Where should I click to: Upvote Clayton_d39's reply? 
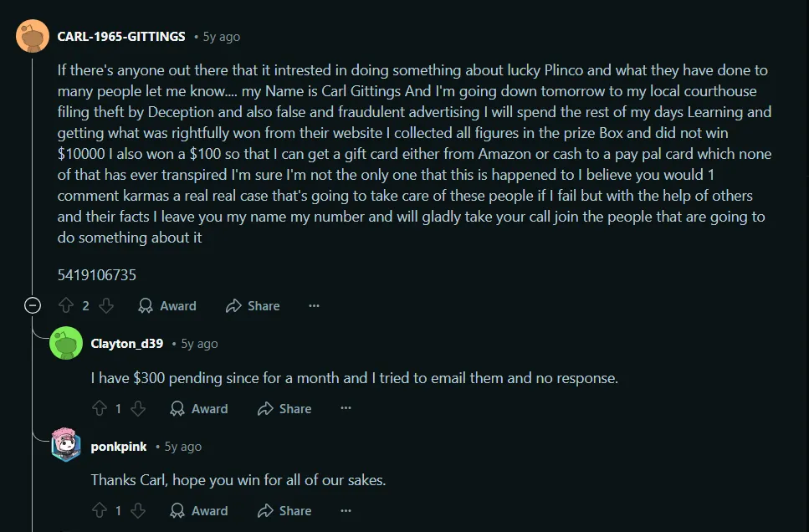99,408
